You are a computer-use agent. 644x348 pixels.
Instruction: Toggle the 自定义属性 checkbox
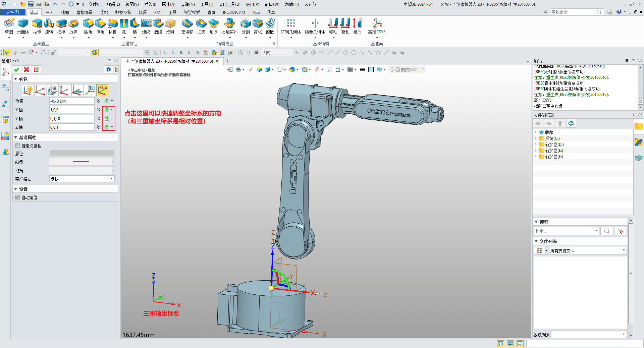pos(18,146)
